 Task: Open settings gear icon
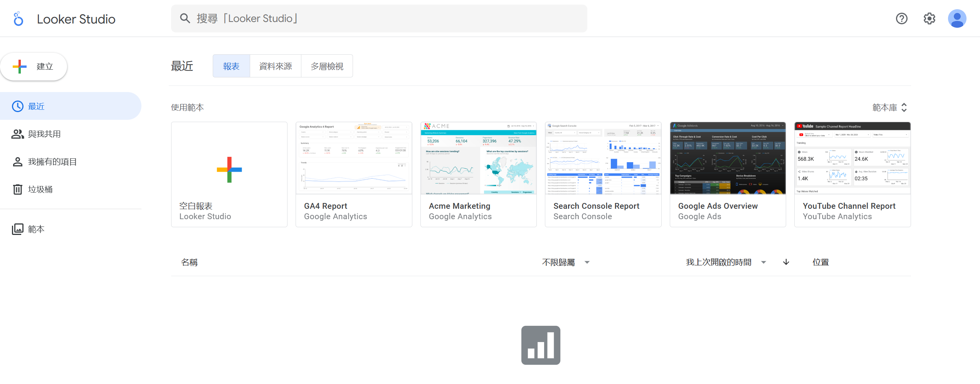pyautogui.click(x=929, y=18)
